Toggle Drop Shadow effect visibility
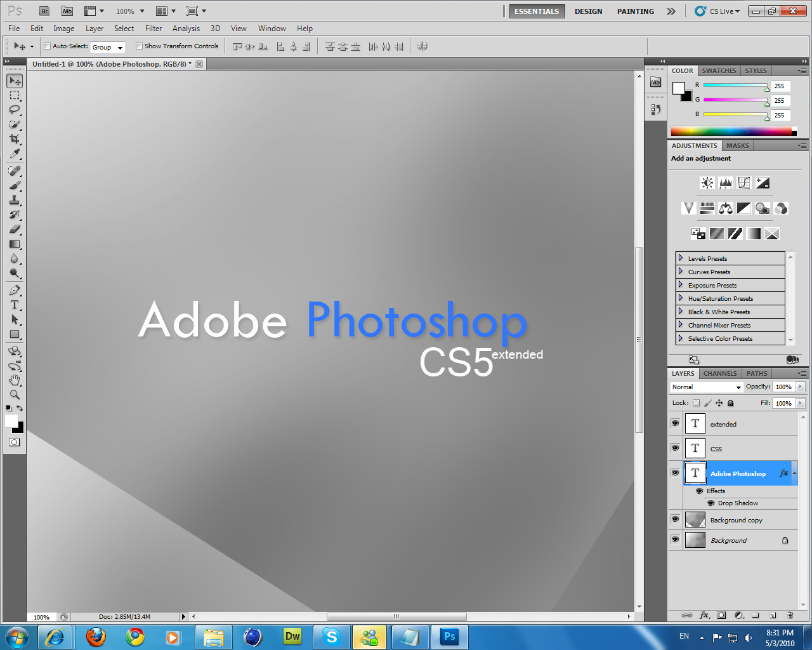 [x=711, y=503]
